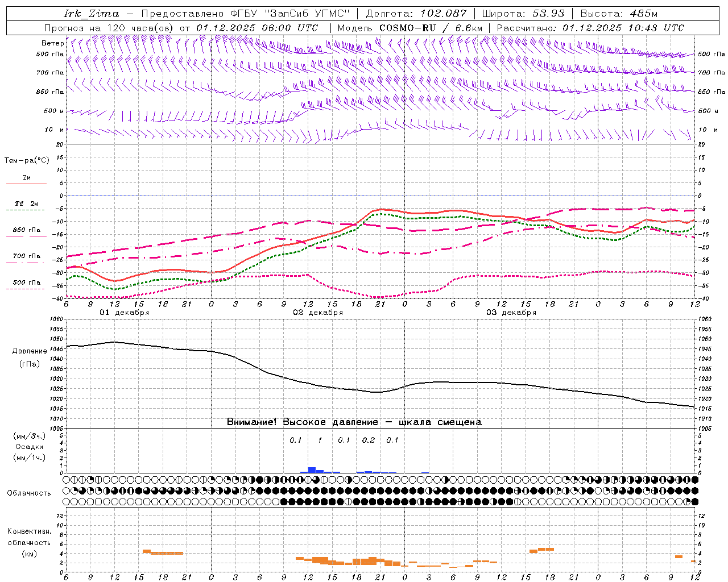Screen dimensions: 728x582
Task: Click '850 гПа' entry in temperature legend
Action: coord(27,230)
